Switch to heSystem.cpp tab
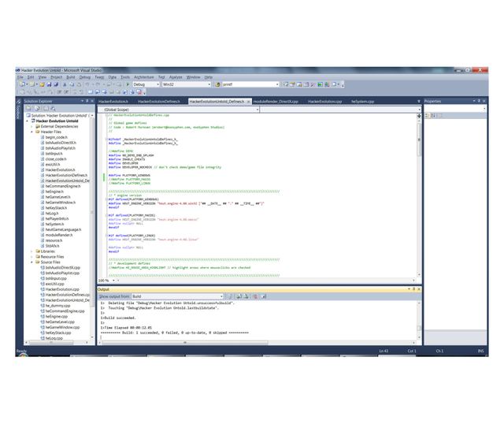 tap(362, 102)
